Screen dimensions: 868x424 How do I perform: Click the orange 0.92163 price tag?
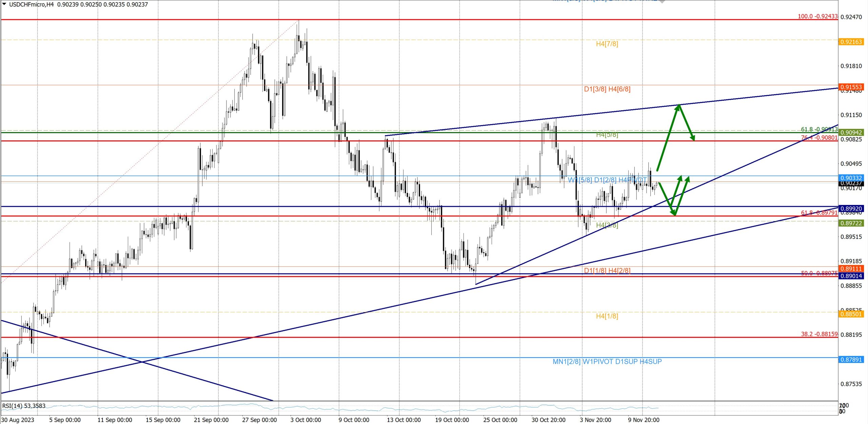click(x=851, y=42)
